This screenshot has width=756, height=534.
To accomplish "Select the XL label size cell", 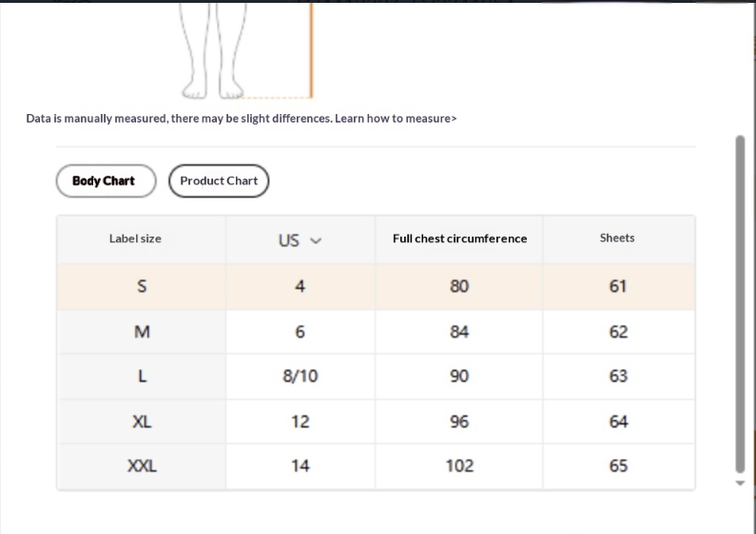I will tap(142, 421).
